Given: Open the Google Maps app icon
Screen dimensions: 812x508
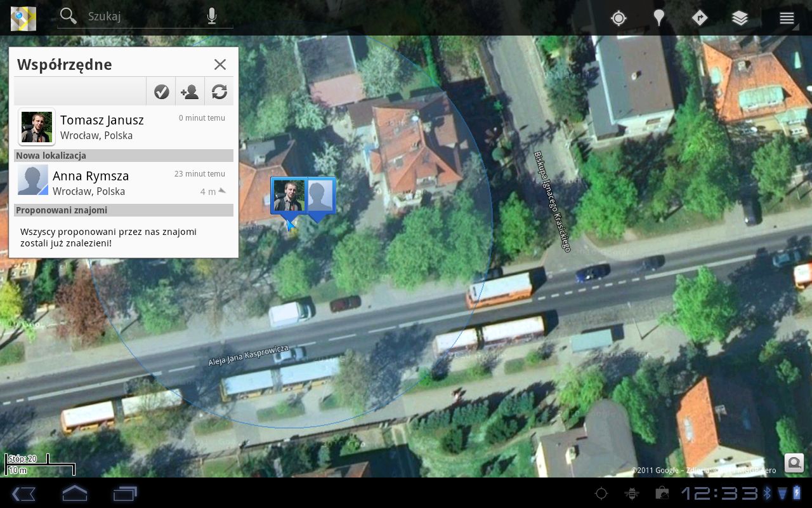Looking at the screenshot, I should click(23, 18).
